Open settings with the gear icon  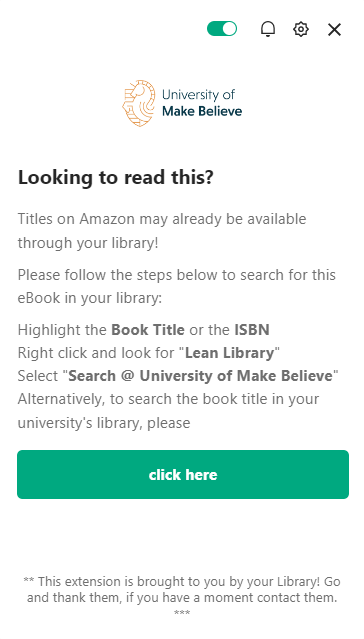click(301, 29)
